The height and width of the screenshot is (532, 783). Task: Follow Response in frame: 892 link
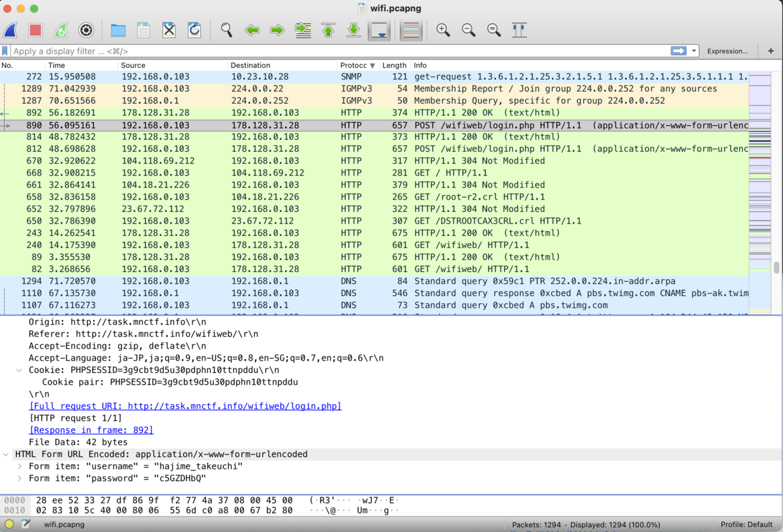(91, 430)
